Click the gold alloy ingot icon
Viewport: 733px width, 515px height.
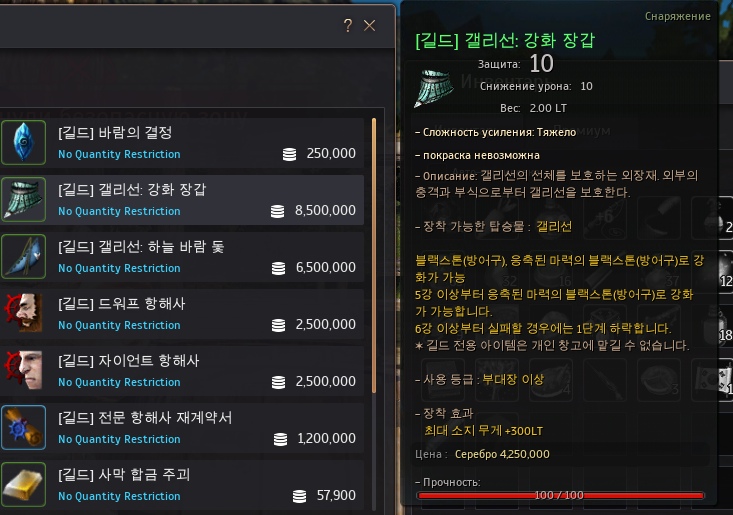coord(23,484)
